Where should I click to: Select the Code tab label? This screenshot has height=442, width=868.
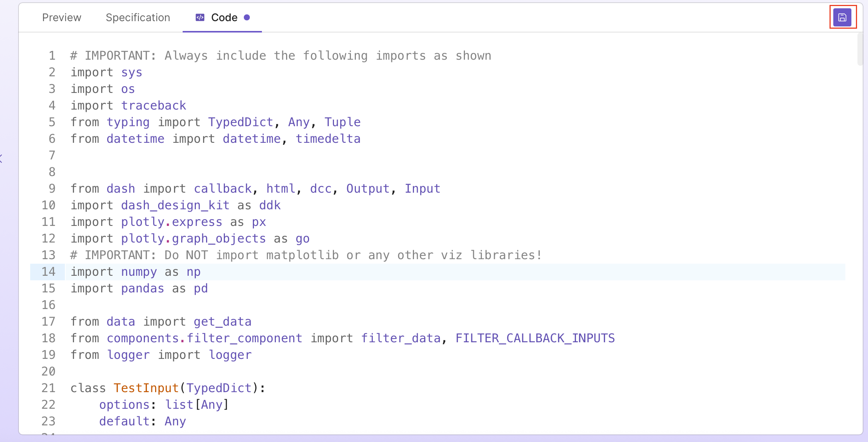coord(224,17)
